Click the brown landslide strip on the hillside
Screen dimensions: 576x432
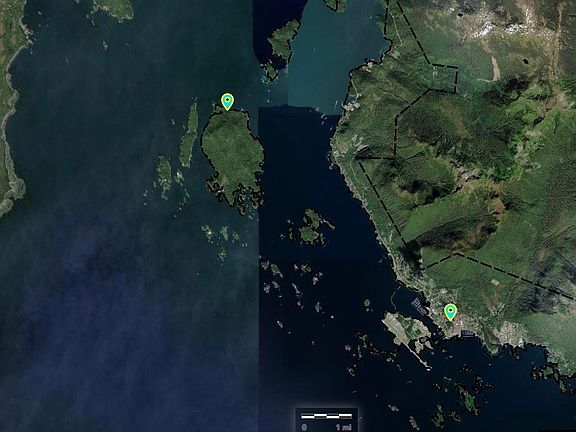point(495,69)
